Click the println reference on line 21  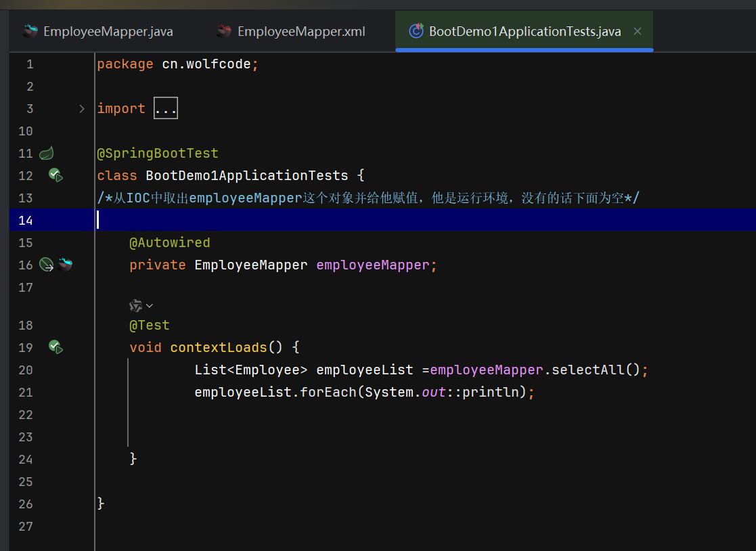pos(490,393)
